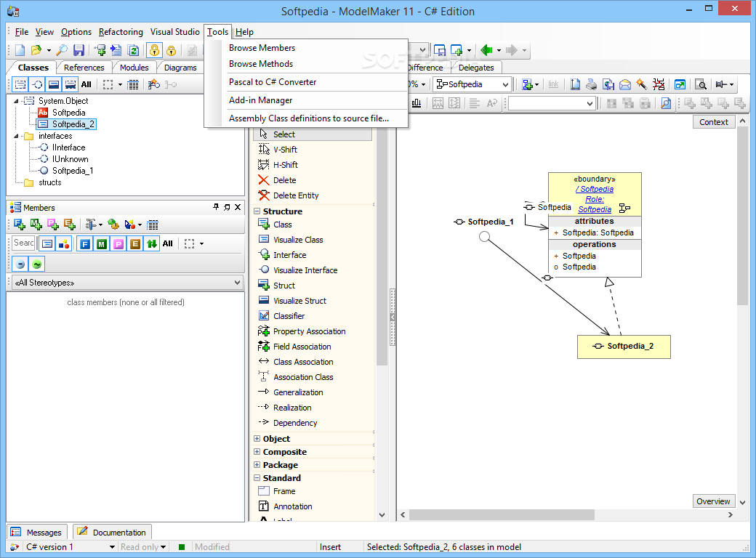Click the diagram print preview magnifier icon
The image size is (756, 558).
click(x=701, y=85)
